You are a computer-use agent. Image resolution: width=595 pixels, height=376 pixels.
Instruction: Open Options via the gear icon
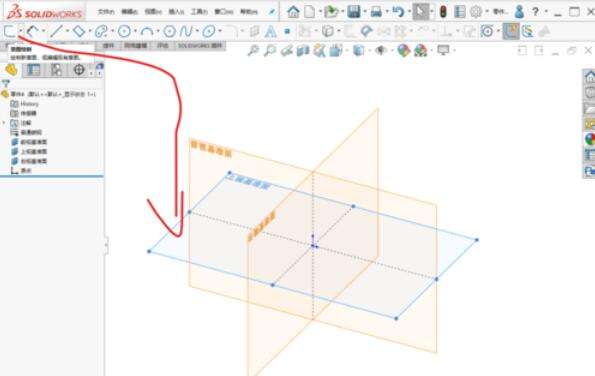476,12
